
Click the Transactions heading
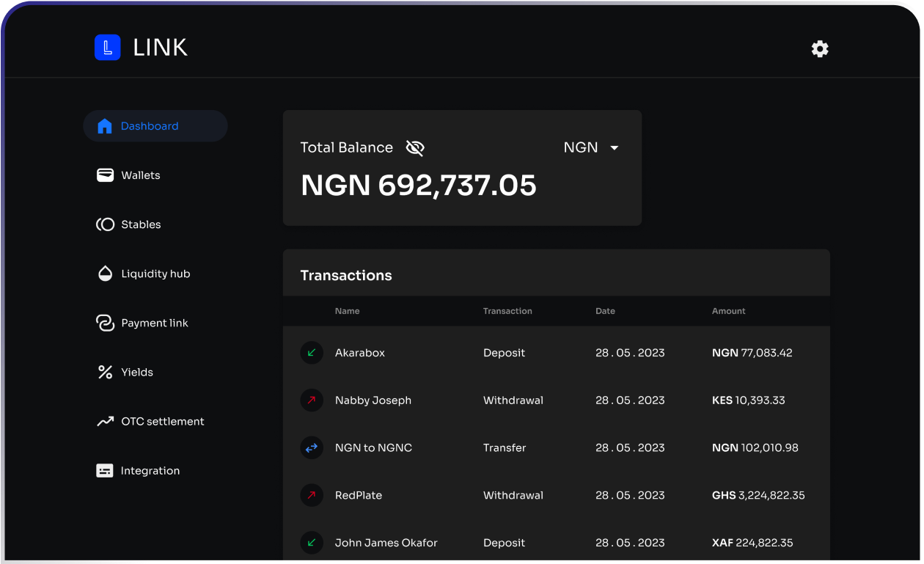(x=345, y=275)
